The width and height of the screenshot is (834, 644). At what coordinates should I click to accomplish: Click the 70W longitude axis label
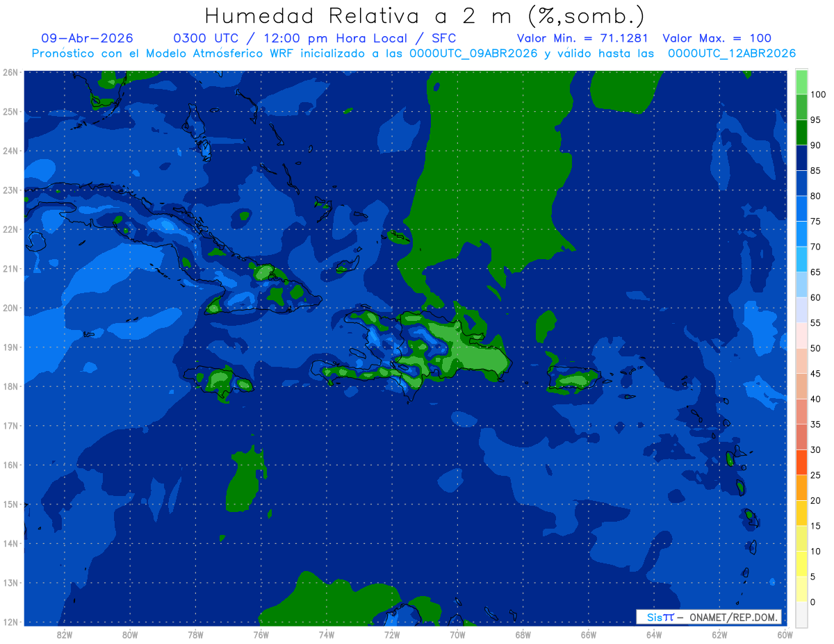coord(457,634)
